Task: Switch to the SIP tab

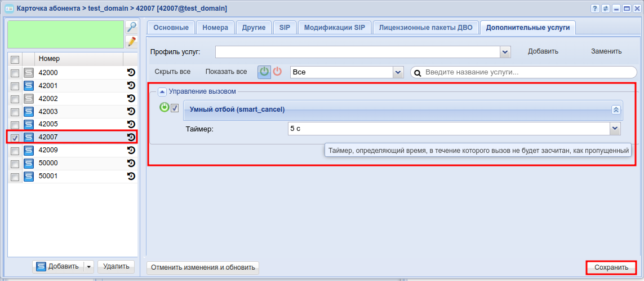Action: [285, 28]
